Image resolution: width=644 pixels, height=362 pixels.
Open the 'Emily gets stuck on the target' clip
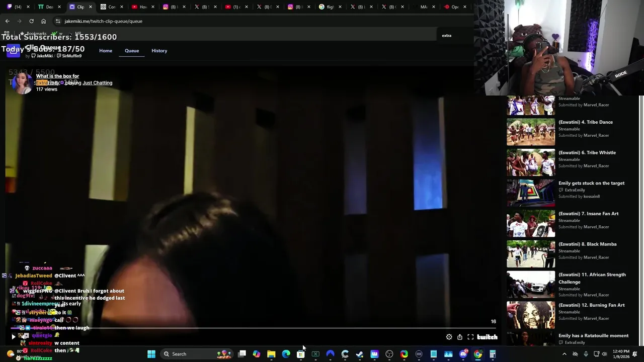(x=591, y=183)
